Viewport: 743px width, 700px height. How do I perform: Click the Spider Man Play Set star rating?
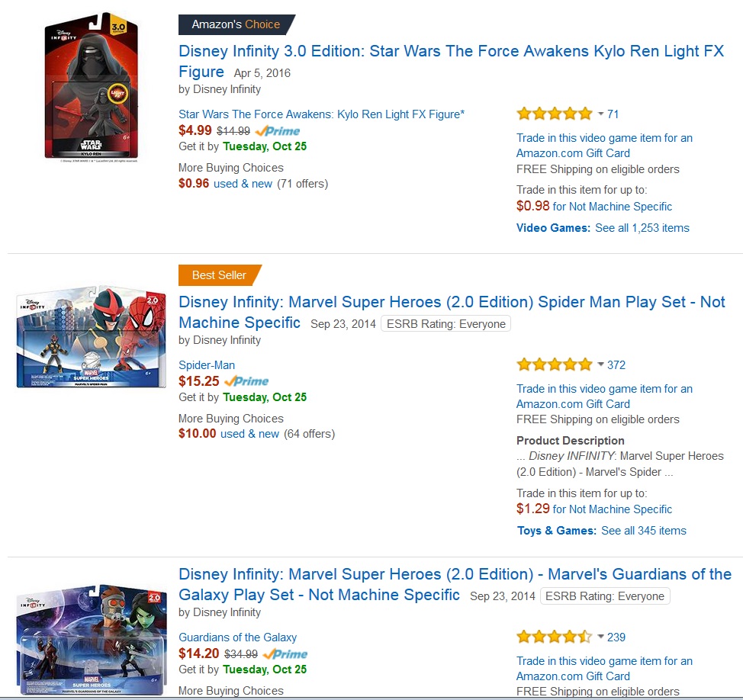click(x=554, y=365)
